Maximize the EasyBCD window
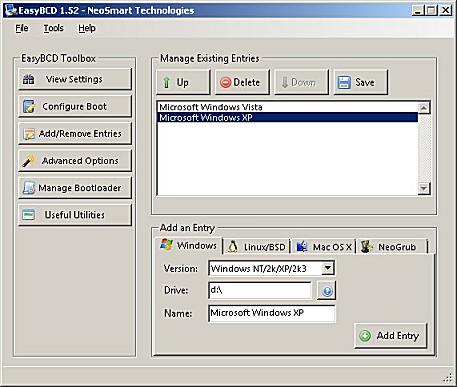 (x=431, y=10)
